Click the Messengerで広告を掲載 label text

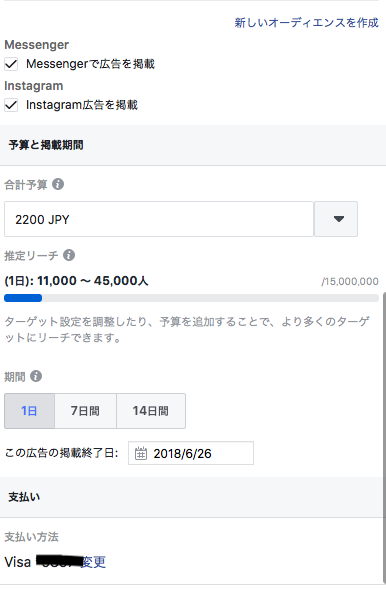coord(90,64)
